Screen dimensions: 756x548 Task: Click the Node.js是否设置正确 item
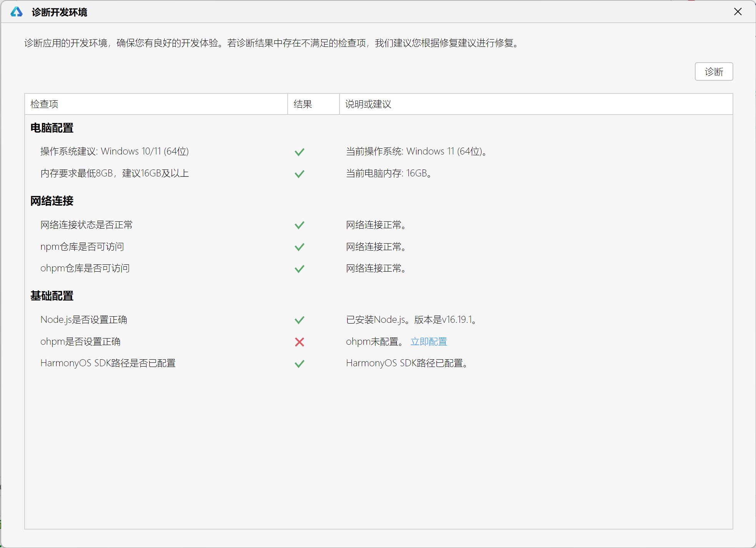tap(83, 320)
